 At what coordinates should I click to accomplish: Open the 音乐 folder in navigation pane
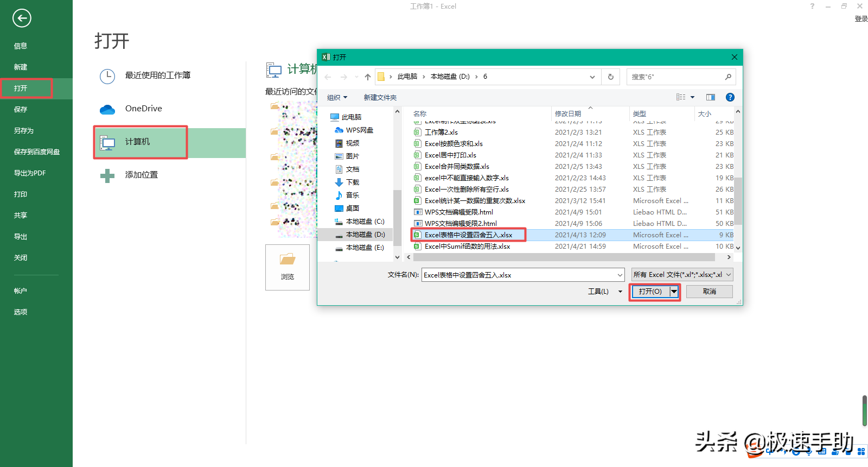click(x=353, y=195)
